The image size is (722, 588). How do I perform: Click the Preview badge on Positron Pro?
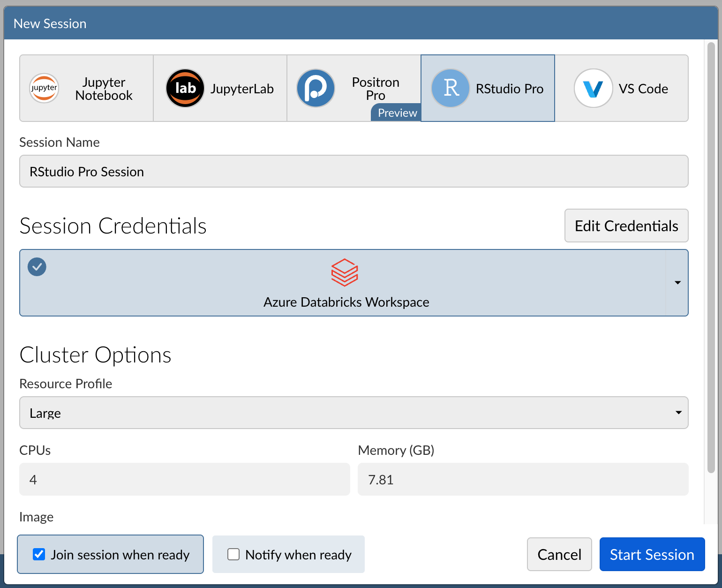coord(397,113)
